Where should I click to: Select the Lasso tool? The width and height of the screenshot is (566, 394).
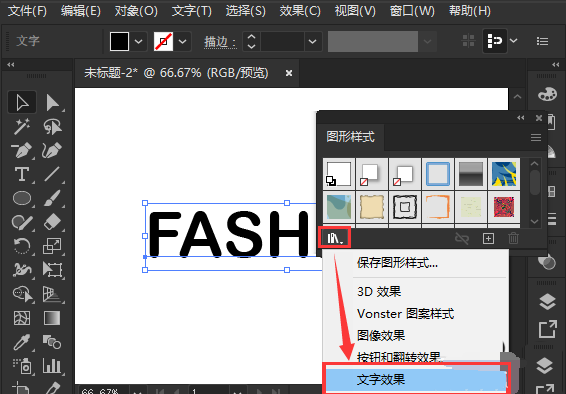(53, 126)
